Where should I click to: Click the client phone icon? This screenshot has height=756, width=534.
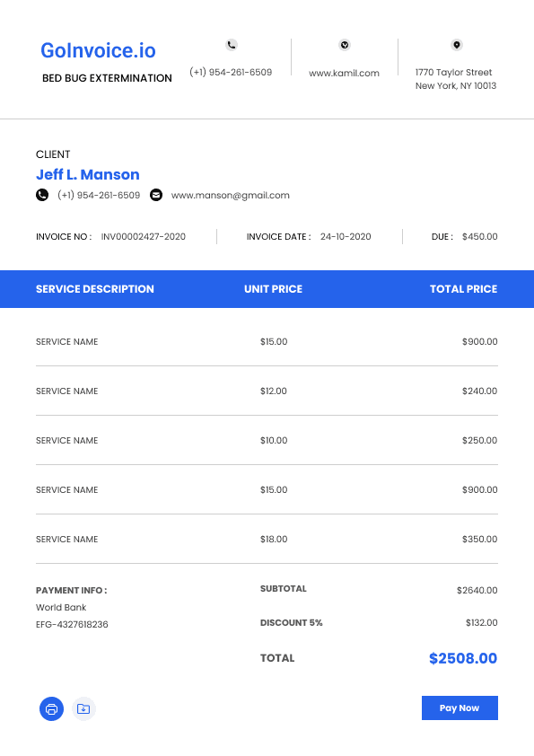(42, 195)
